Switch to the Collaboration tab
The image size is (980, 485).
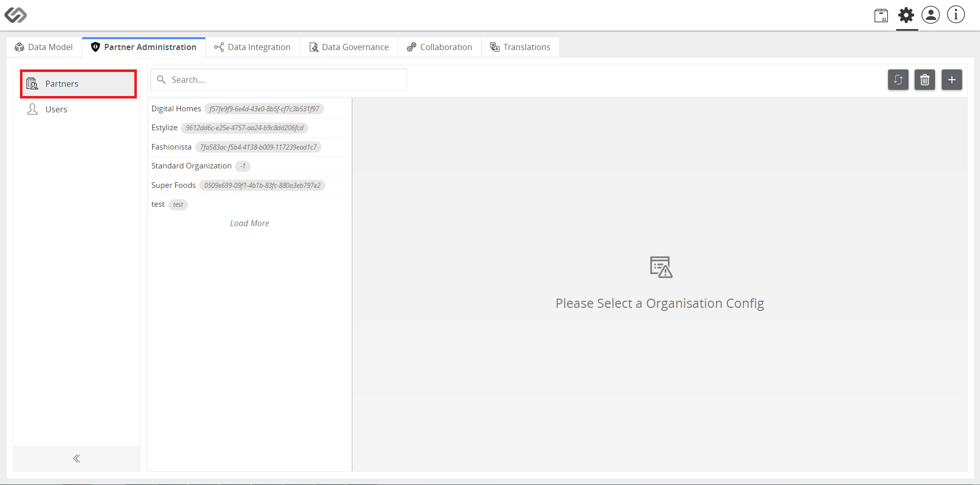[440, 47]
